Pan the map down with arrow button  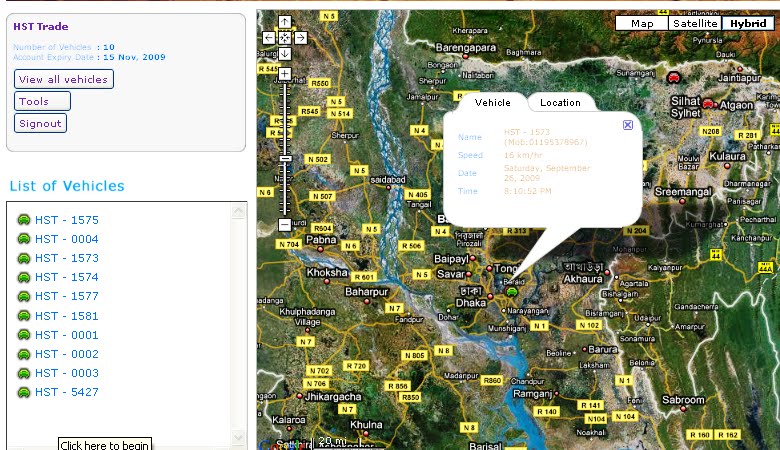point(285,54)
